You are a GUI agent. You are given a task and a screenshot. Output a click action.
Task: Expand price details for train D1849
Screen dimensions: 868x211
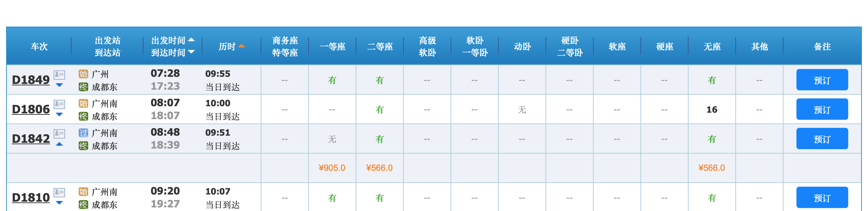59,85
